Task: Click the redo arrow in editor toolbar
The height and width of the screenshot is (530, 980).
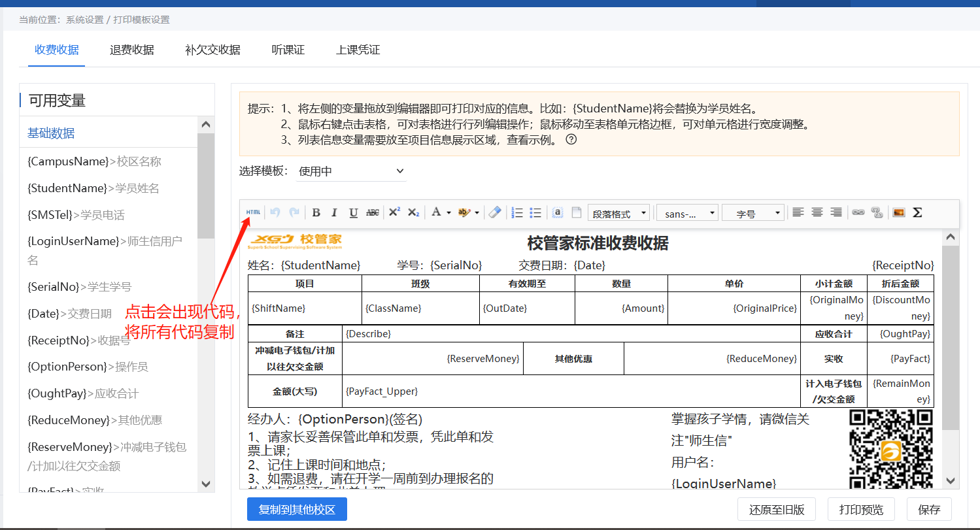Action: [x=294, y=212]
